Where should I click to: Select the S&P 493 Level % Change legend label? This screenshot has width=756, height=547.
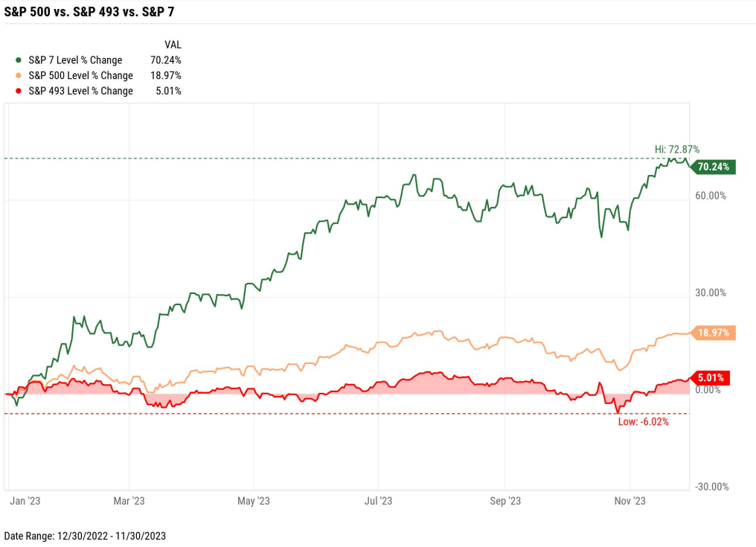tap(80, 92)
